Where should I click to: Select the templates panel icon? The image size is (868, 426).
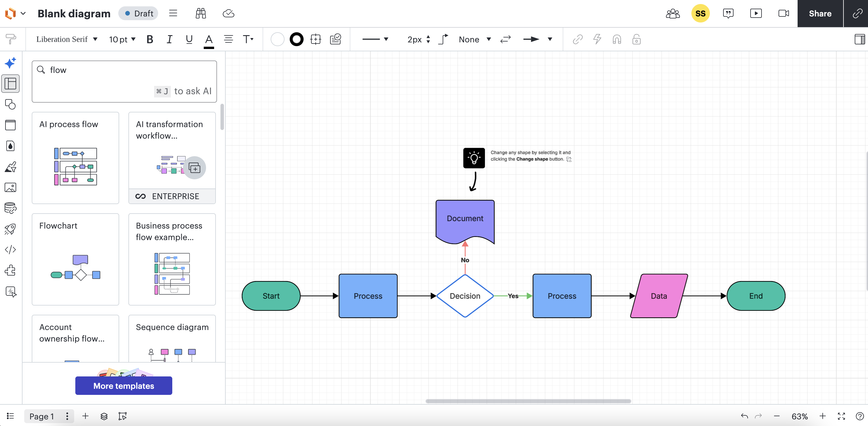click(10, 84)
